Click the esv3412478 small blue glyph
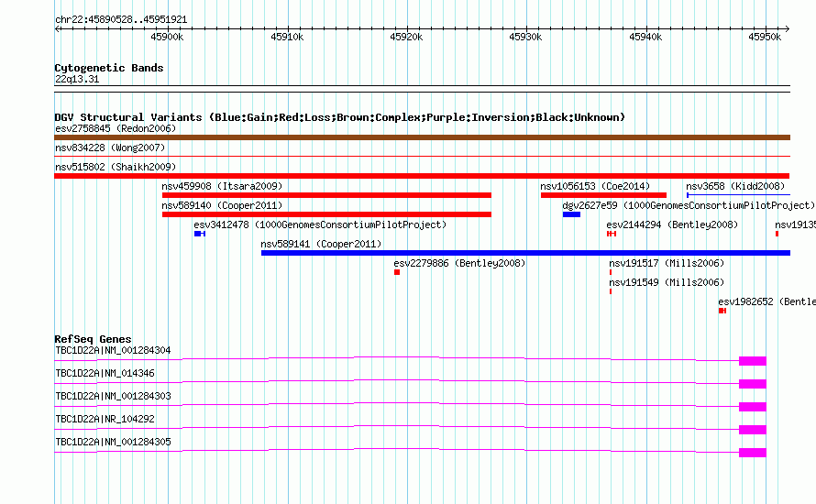This screenshot has width=816, height=504. pyautogui.click(x=200, y=234)
